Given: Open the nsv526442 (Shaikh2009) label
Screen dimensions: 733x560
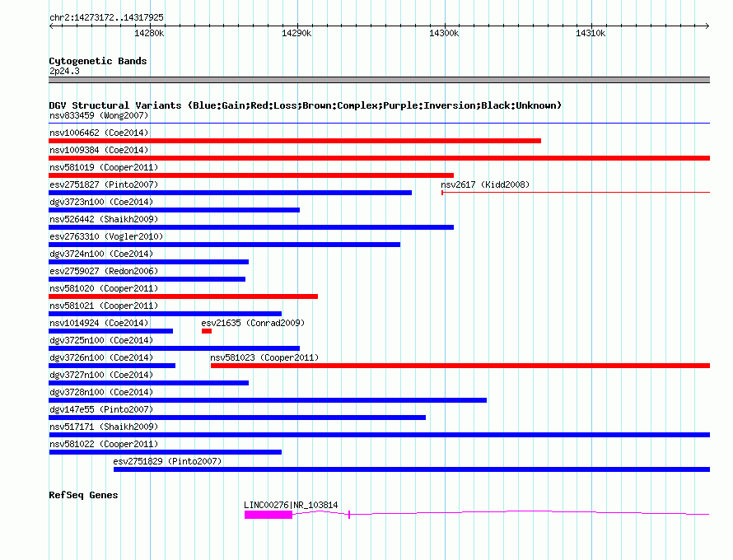Looking at the screenshot, I should point(104,219).
